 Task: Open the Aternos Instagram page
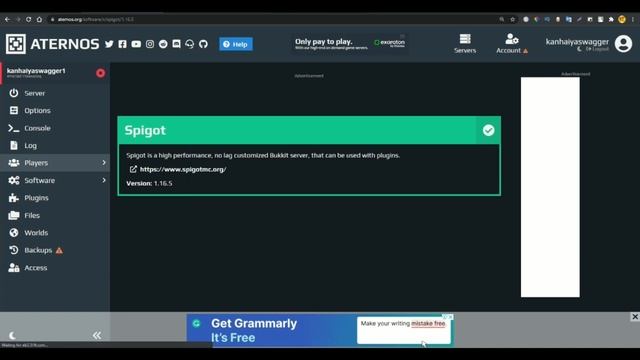(150, 44)
